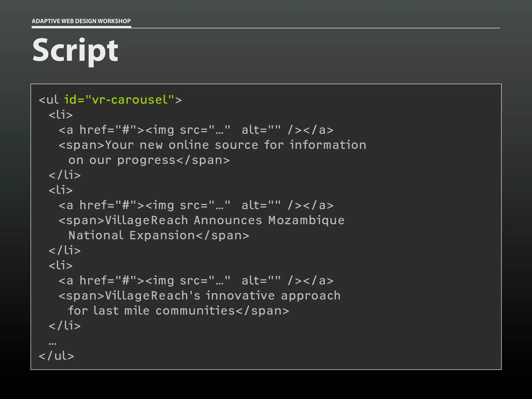Click the third opening <li> tag
532x399 pixels.
click(x=61, y=265)
